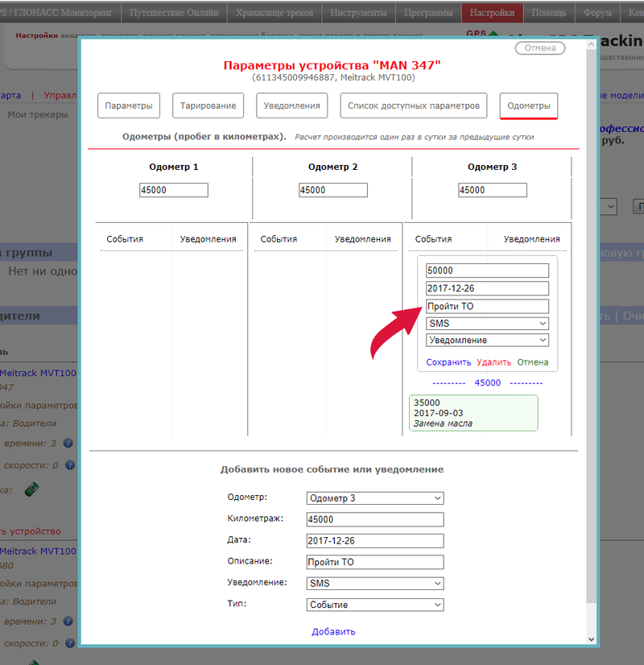This screenshot has height=665, width=644.
Task: Click the help icon next to 'скорости: 0'
Action: click(68, 465)
